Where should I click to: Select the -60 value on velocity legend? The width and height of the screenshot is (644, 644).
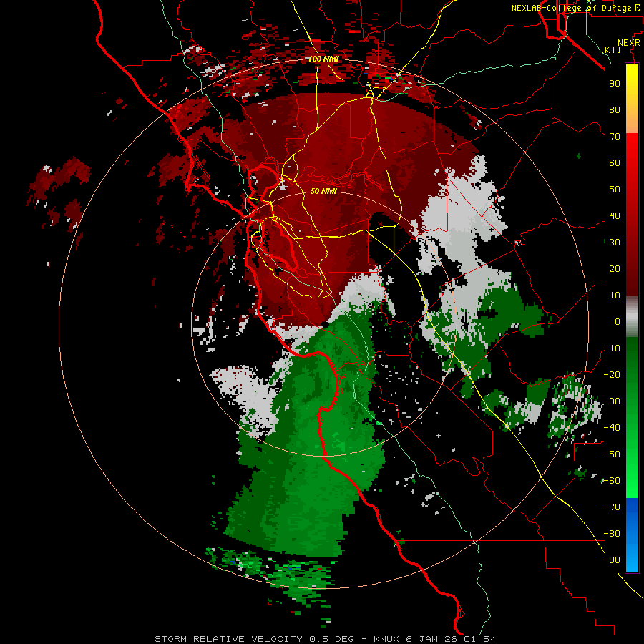612,481
